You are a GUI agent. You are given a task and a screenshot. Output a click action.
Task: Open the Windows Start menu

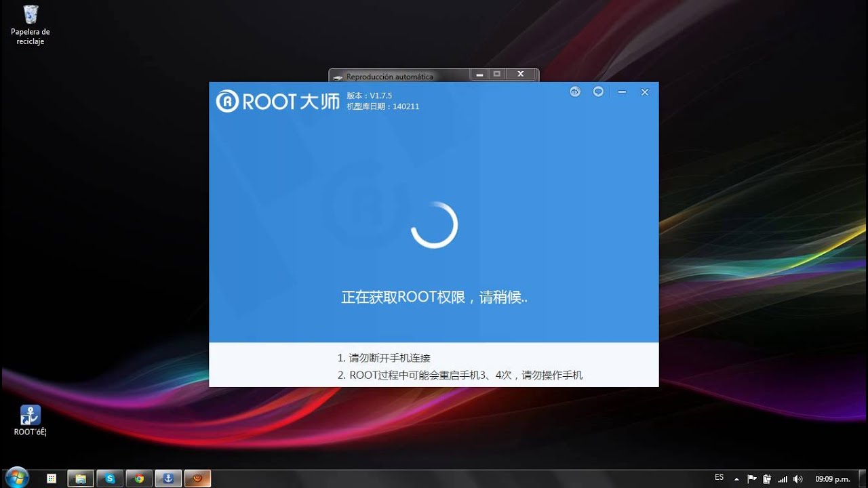(16, 478)
